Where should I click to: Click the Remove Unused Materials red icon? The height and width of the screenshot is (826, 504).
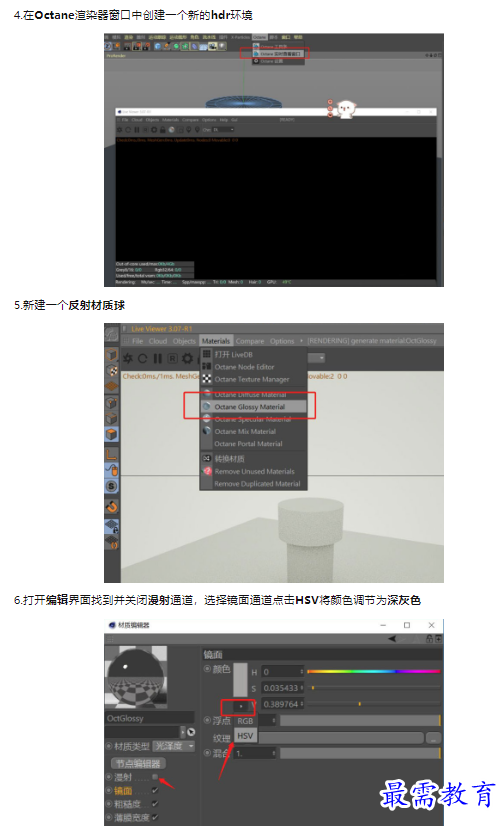[207, 471]
